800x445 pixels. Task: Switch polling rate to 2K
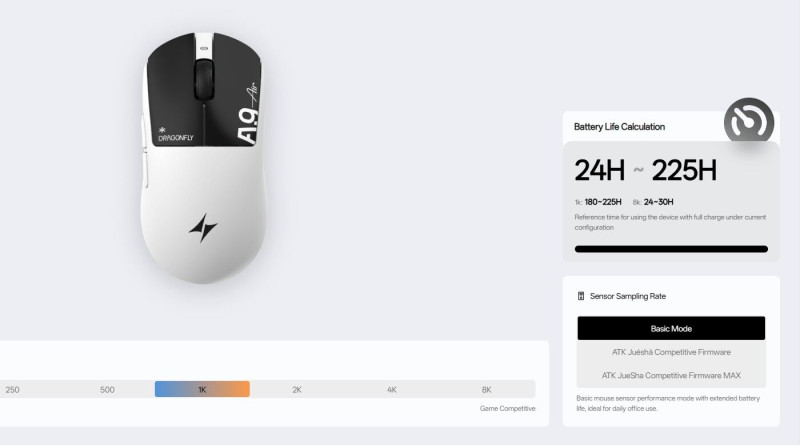pyautogui.click(x=297, y=389)
